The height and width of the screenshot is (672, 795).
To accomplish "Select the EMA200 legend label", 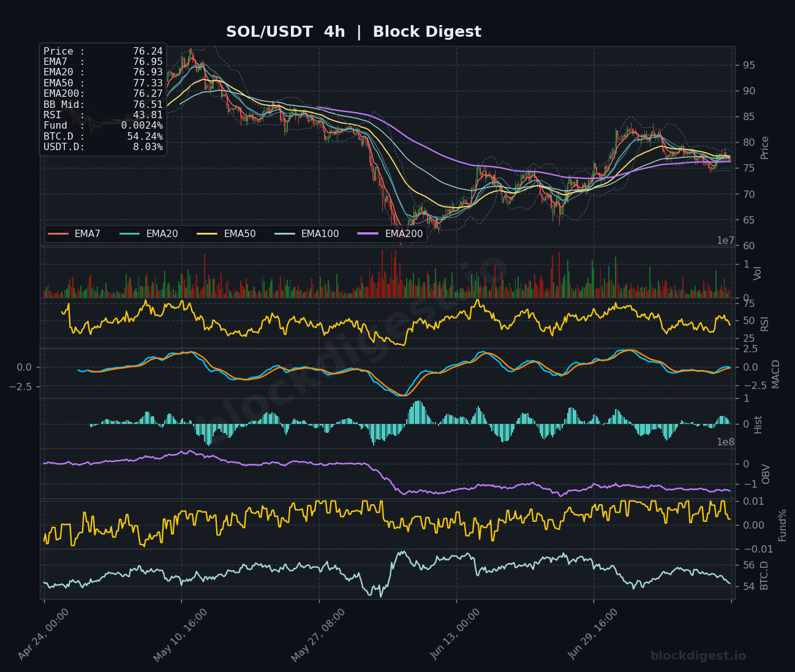I will click(404, 234).
